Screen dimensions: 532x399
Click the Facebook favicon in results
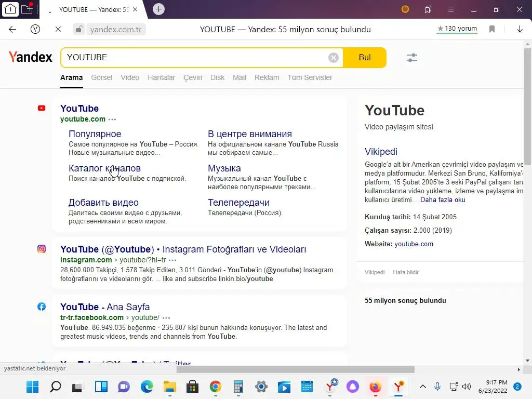[42, 307]
